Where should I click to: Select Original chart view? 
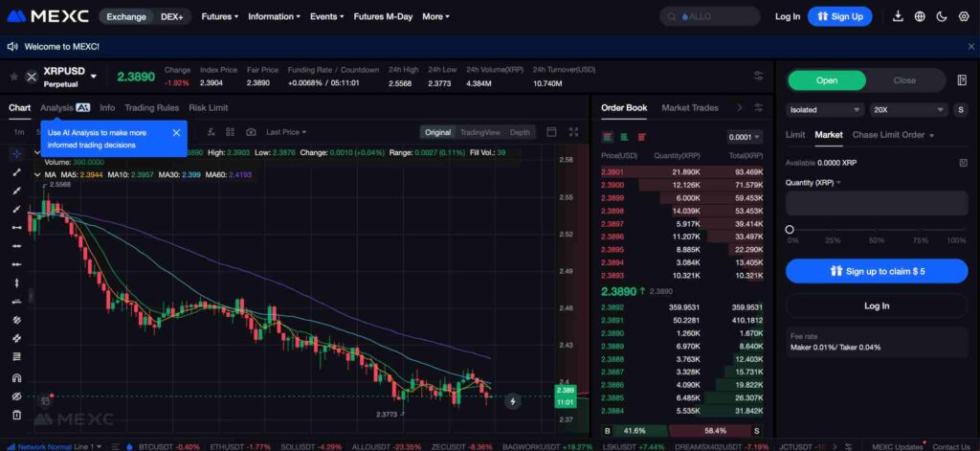point(437,132)
